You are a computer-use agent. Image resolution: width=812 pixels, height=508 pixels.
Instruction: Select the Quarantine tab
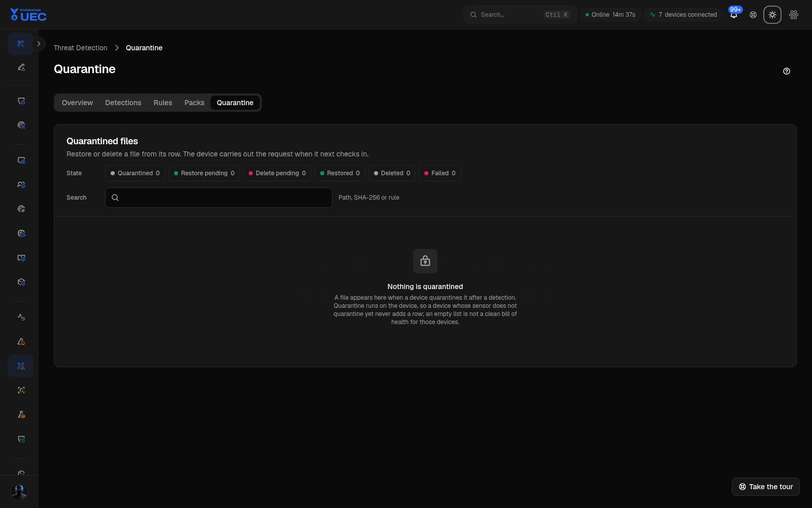pyautogui.click(x=235, y=103)
